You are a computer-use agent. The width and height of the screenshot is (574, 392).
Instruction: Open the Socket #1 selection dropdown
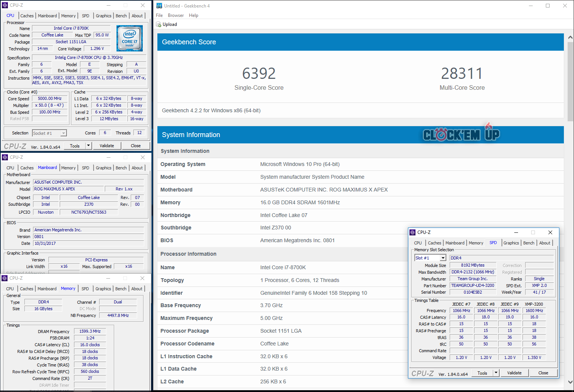tap(63, 133)
